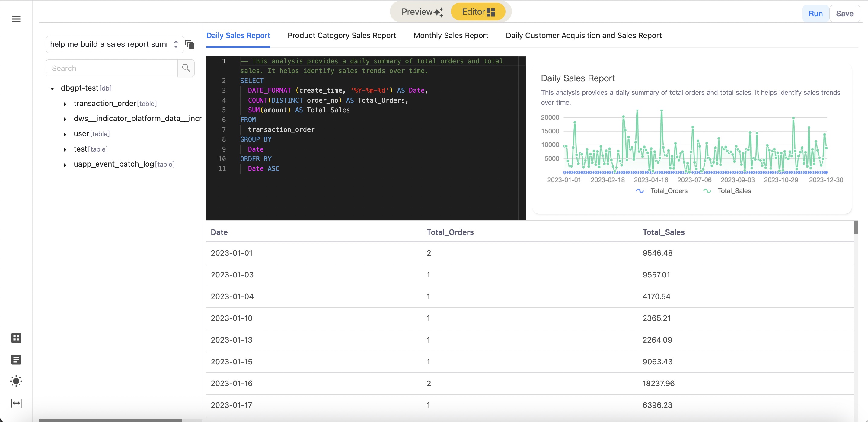Click the search magnifier icon
The height and width of the screenshot is (422, 868).
186,68
